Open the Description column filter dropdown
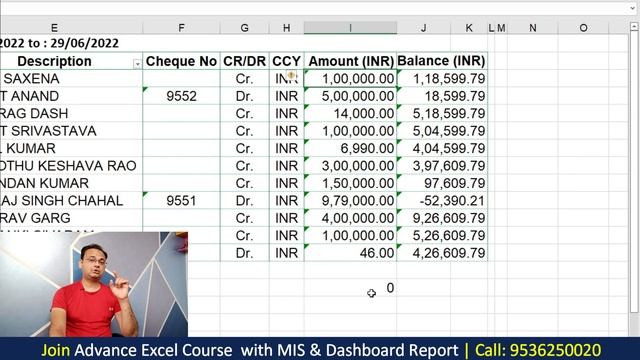 [x=137, y=64]
